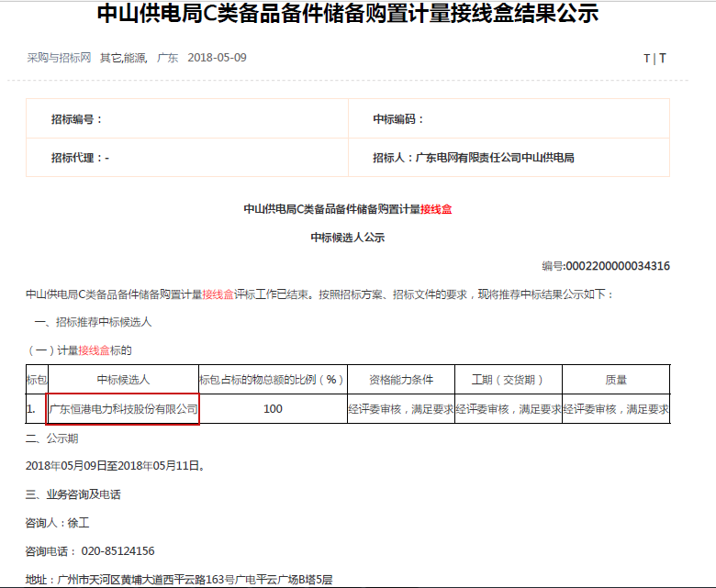This screenshot has height=588, width=716.
Task: Click the 100 percentage table cell
Action: coord(273,408)
